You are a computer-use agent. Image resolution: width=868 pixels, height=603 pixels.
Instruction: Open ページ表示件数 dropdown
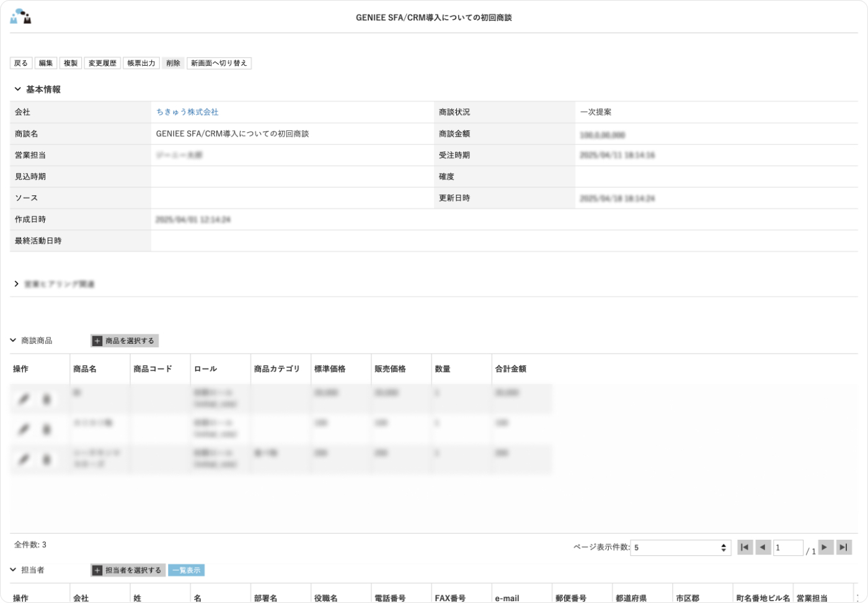click(x=681, y=548)
